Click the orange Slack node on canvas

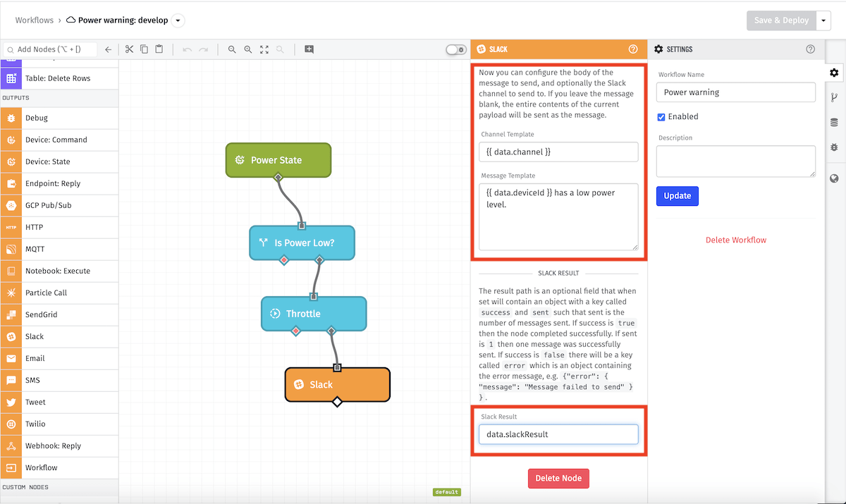[337, 384]
